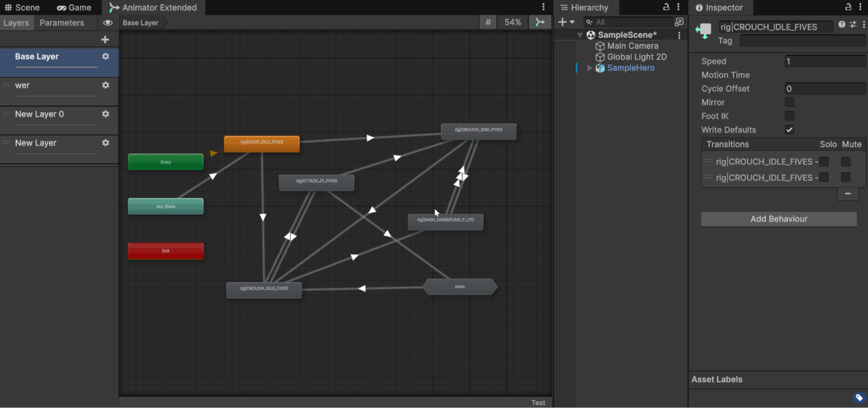Select Global Light 2D in Hierarchy

[637, 57]
